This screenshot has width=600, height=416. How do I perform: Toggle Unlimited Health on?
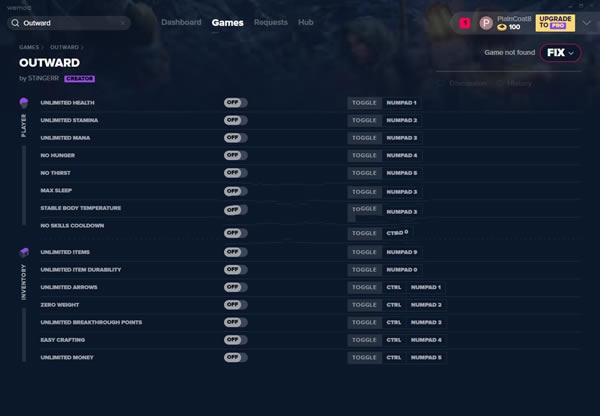tap(235, 103)
